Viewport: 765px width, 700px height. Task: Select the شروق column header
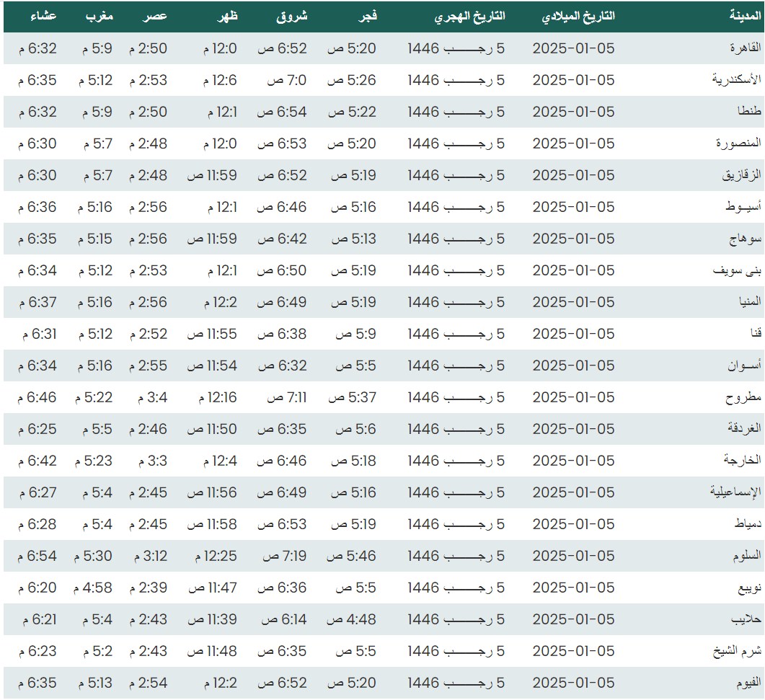click(292, 17)
